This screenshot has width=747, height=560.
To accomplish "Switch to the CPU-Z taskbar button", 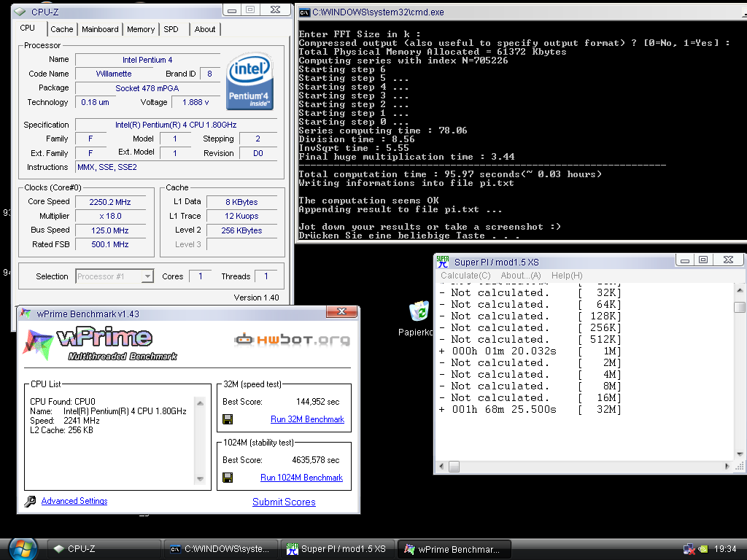I will click(104, 548).
